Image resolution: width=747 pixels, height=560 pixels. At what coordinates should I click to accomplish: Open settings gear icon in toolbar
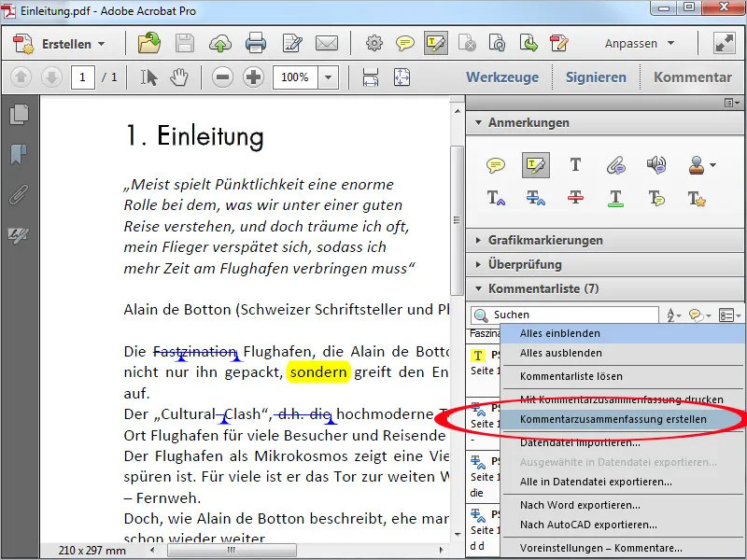tap(374, 43)
